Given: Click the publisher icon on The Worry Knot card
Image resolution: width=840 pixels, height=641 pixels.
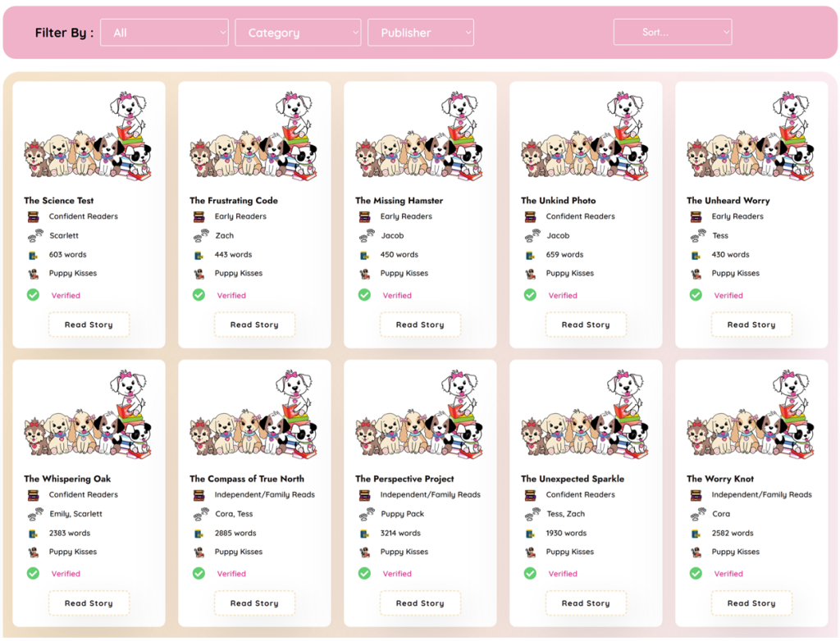Looking at the screenshot, I should 696,552.
